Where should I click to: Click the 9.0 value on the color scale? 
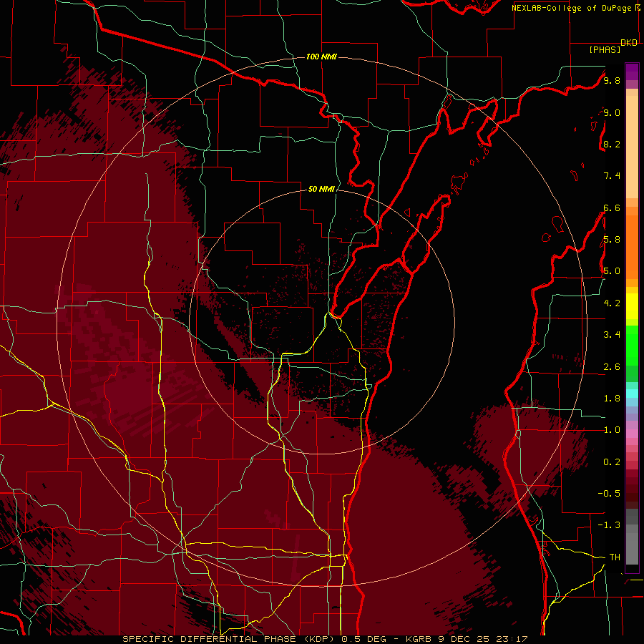coord(612,112)
